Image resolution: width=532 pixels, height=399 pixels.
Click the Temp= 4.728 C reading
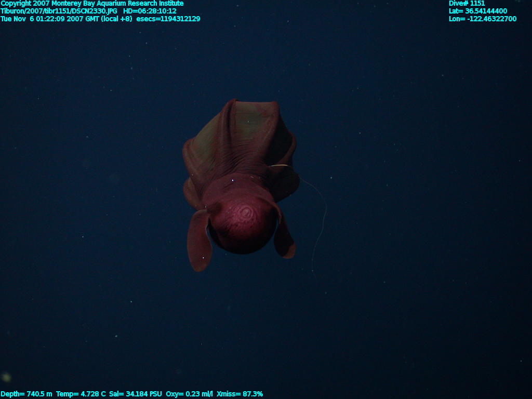click(x=81, y=394)
